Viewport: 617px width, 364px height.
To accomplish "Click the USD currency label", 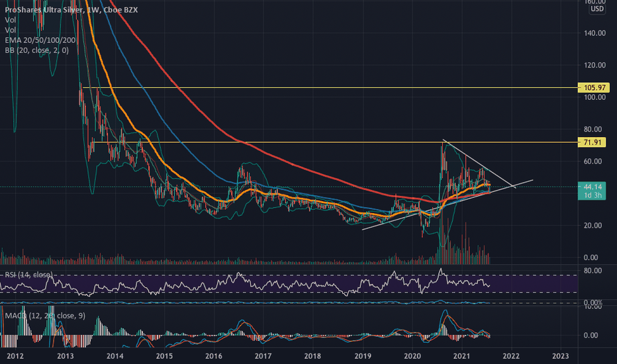I will pos(597,9).
